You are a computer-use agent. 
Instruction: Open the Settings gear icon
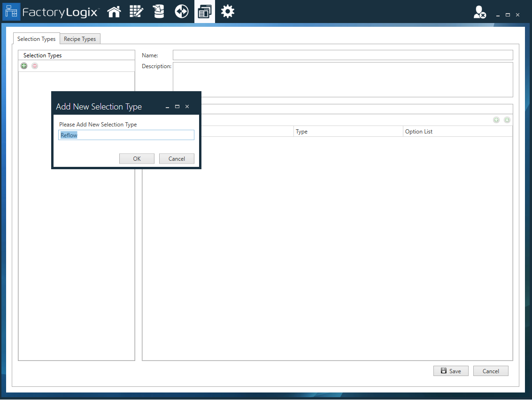227,11
